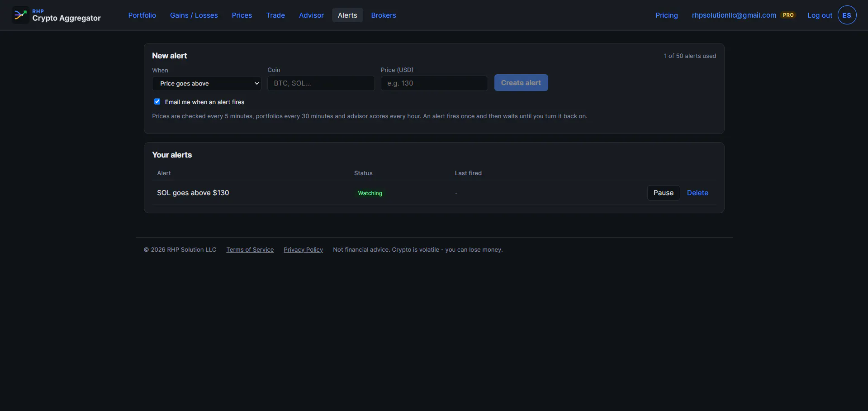868x411 pixels.
Task: Focus the Price (USD) input field
Action: [434, 83]
